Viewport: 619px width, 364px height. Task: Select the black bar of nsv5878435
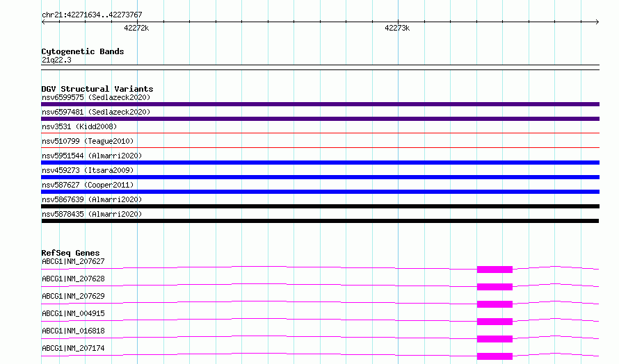coord(320,221)
